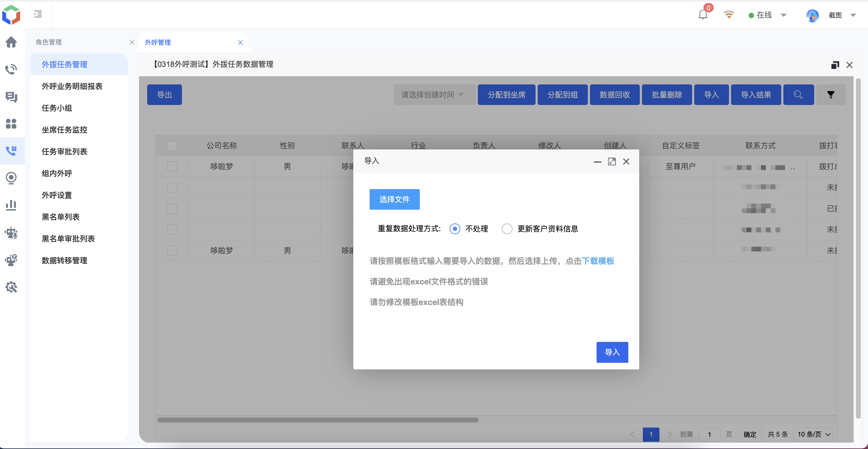Select the outbound call sidebar icon
Image resolution: width=868 pixels, height=449 pixels.
(11, 151)
